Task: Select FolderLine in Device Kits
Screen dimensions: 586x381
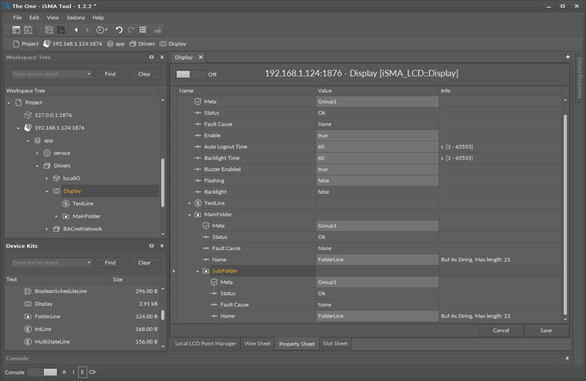Action: click(47, 316)
